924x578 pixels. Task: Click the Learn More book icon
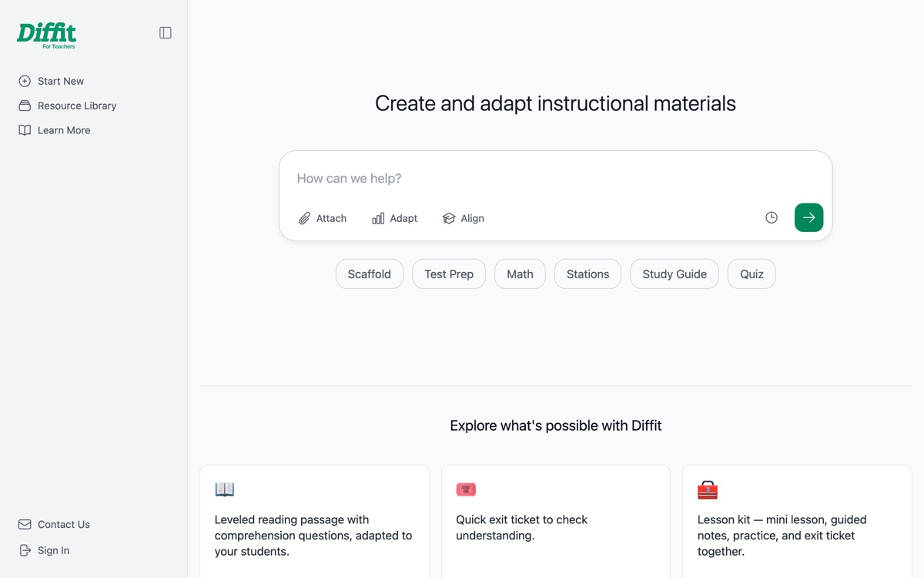pyautogui.click(x=25, y=130)
